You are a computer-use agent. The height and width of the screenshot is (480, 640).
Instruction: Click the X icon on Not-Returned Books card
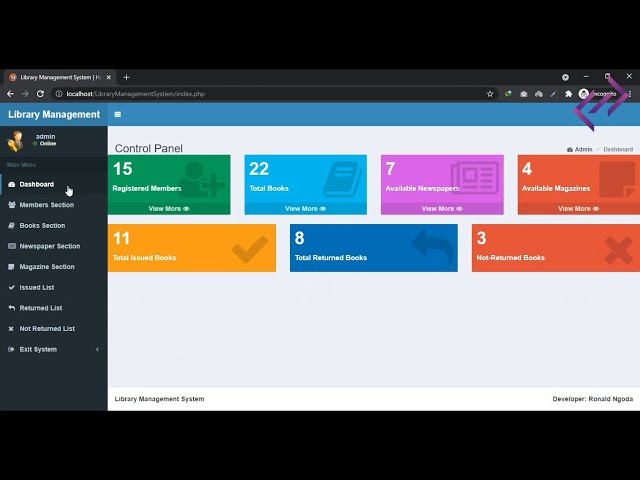point(618,250)
